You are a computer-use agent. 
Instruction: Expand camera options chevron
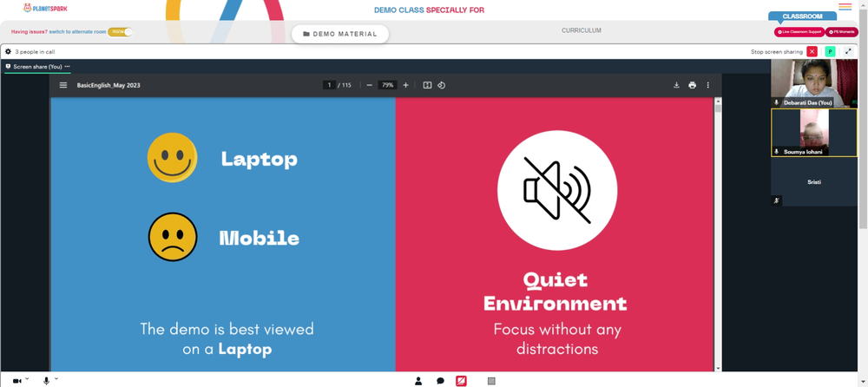click(x=27, y=378)
